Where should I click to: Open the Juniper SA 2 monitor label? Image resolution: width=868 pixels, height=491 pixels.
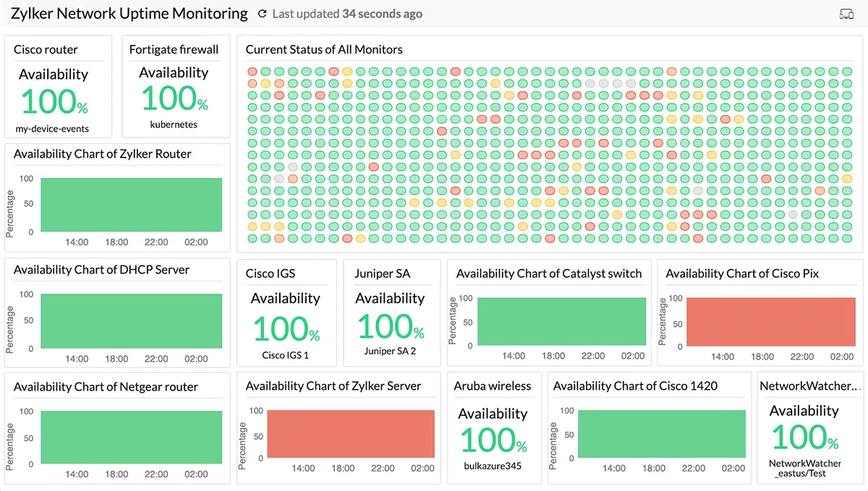(390, 351)
